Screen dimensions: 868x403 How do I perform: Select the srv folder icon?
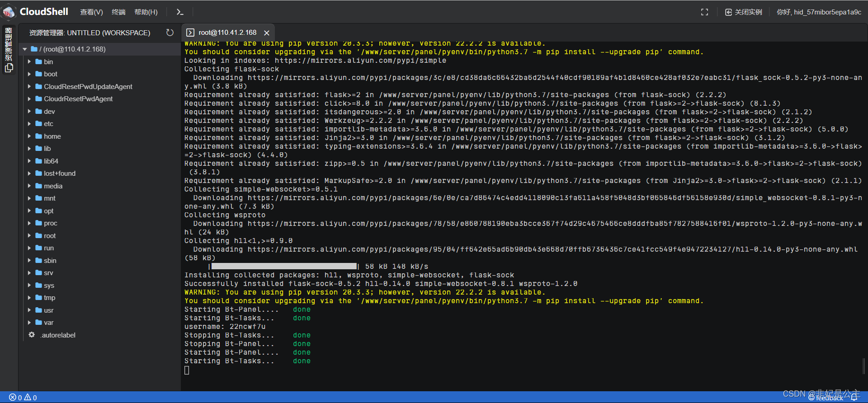click(39, 273)
